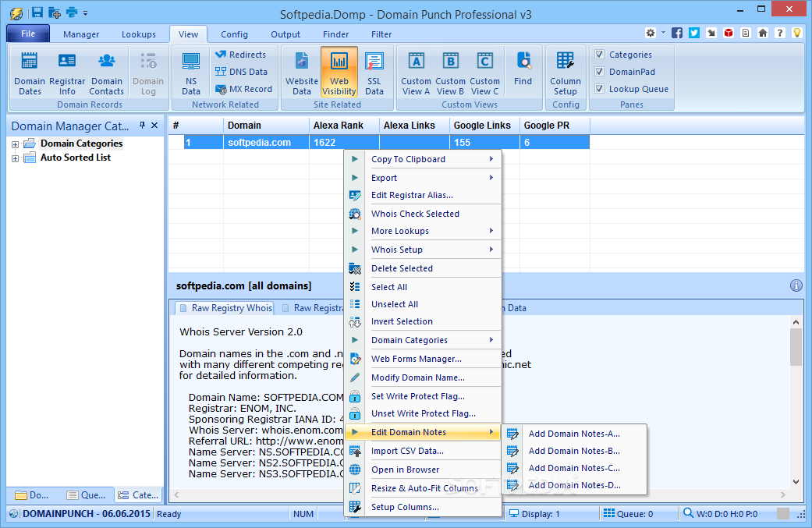Click the Queue: 0 status bar entry
Viewport: 812px width, 528px height.
pos(629,513)
